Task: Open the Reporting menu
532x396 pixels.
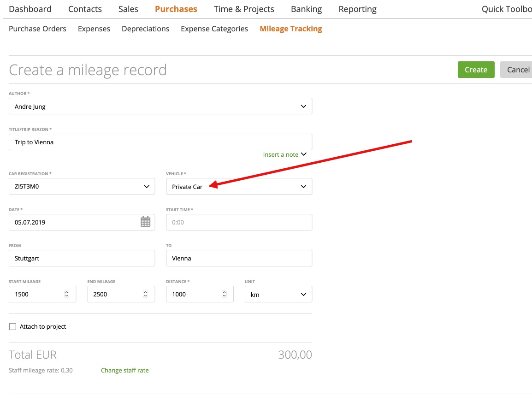Action: (x=358, y=9)
